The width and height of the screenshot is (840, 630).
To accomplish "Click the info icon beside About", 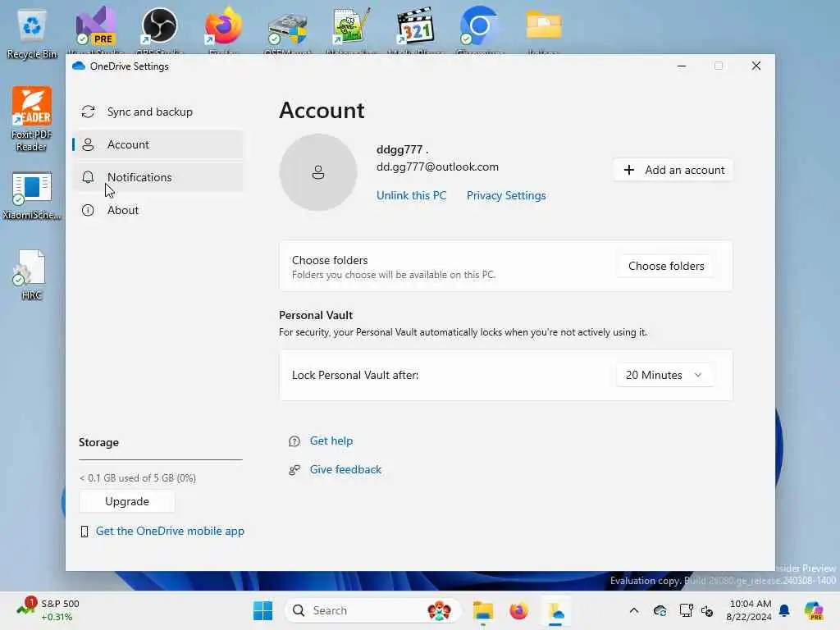I will pyautogui.click(x=88, y=210).
